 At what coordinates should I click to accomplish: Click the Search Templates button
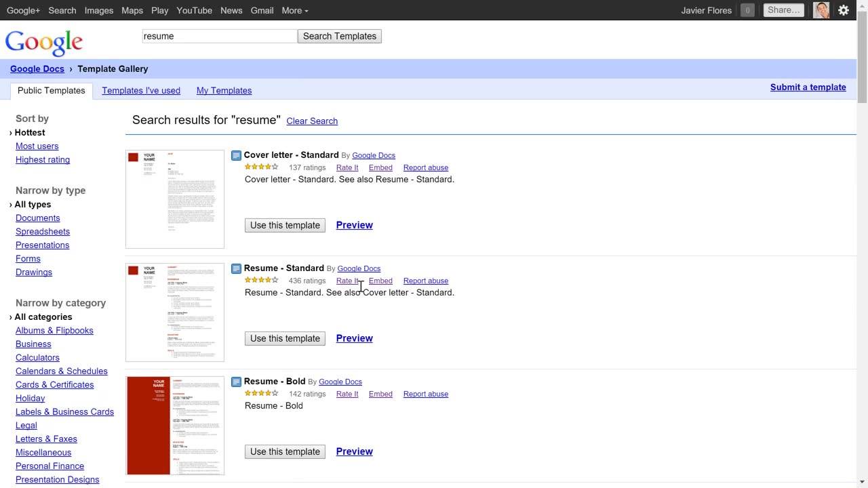tap(340, 36)
